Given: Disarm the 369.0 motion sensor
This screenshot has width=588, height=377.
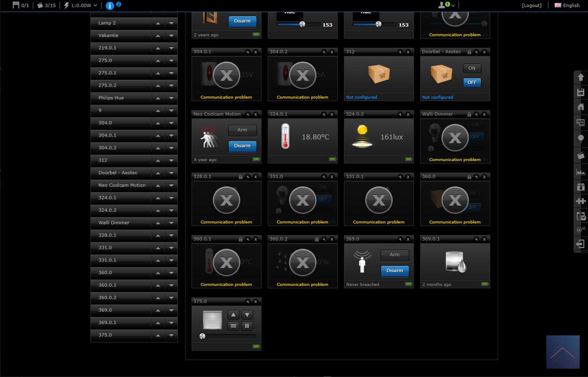Looking at the screenshot, I should 395,271.
